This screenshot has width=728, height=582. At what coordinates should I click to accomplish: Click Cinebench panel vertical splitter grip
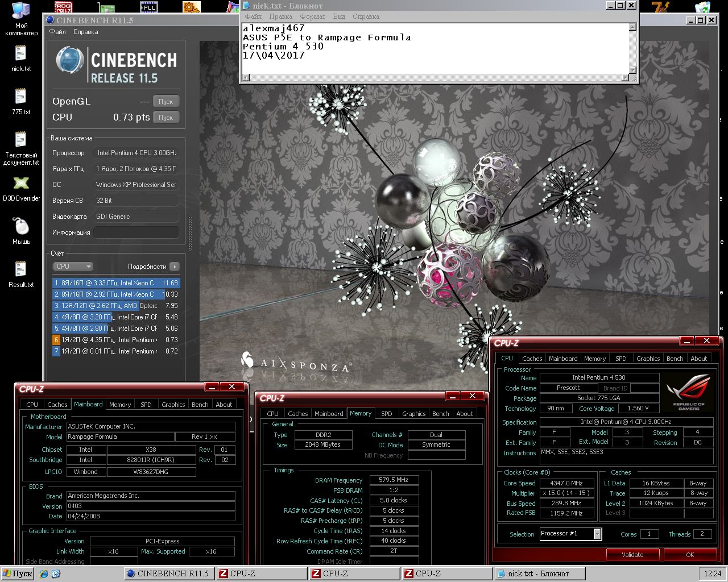[190, 233]
